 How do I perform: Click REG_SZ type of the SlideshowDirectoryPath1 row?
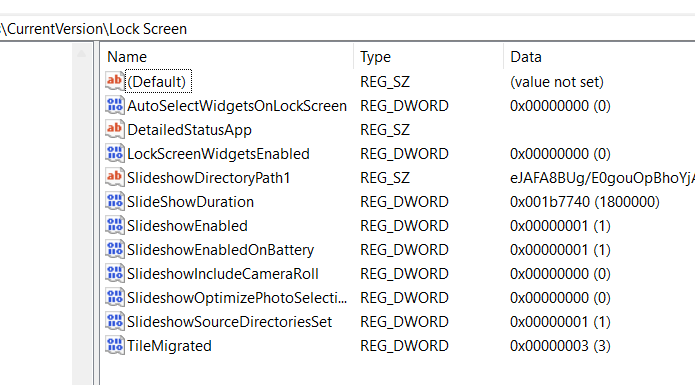coord(385,178)
